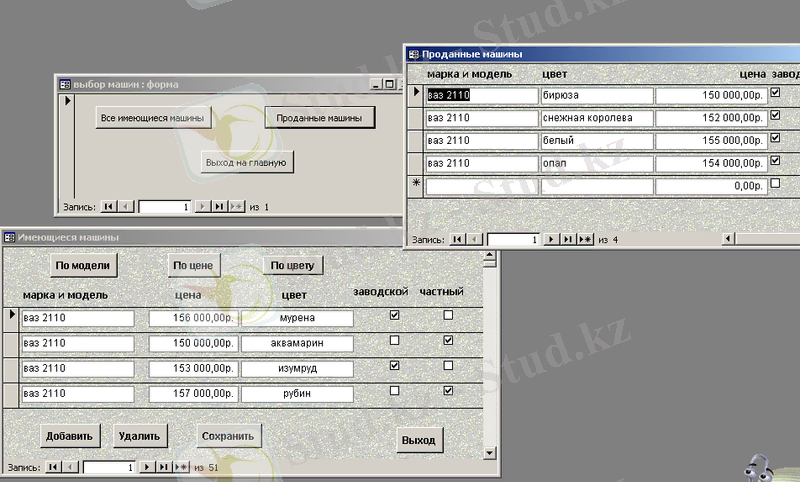Toggle заводской checkbox for мурена row
The image size is (800, 482).
[x=394, y=315]
